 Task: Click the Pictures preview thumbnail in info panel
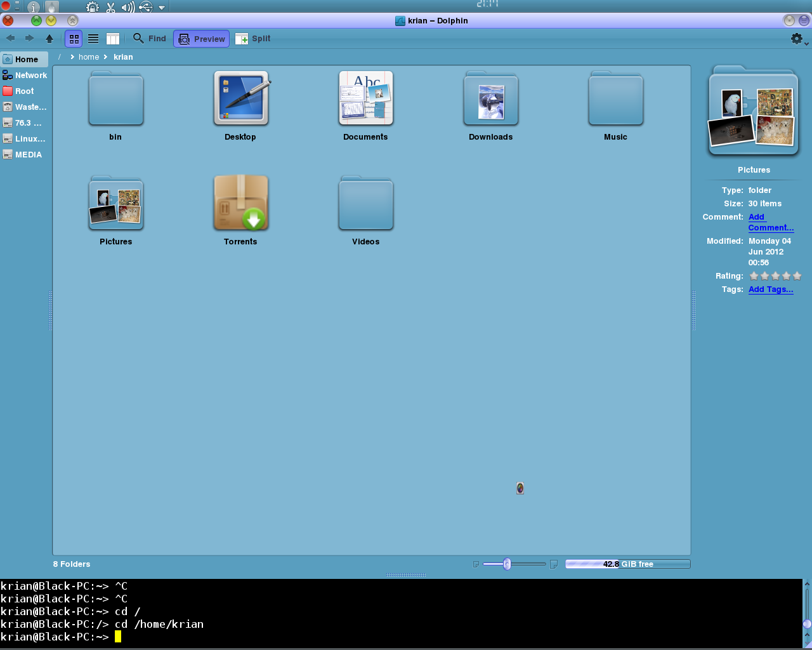point(754,112)
